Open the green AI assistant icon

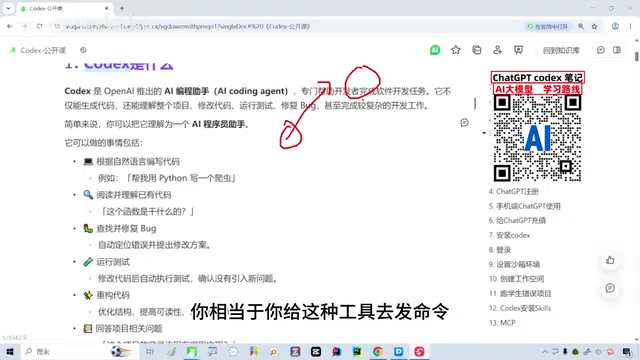click(x=435, y=50)
